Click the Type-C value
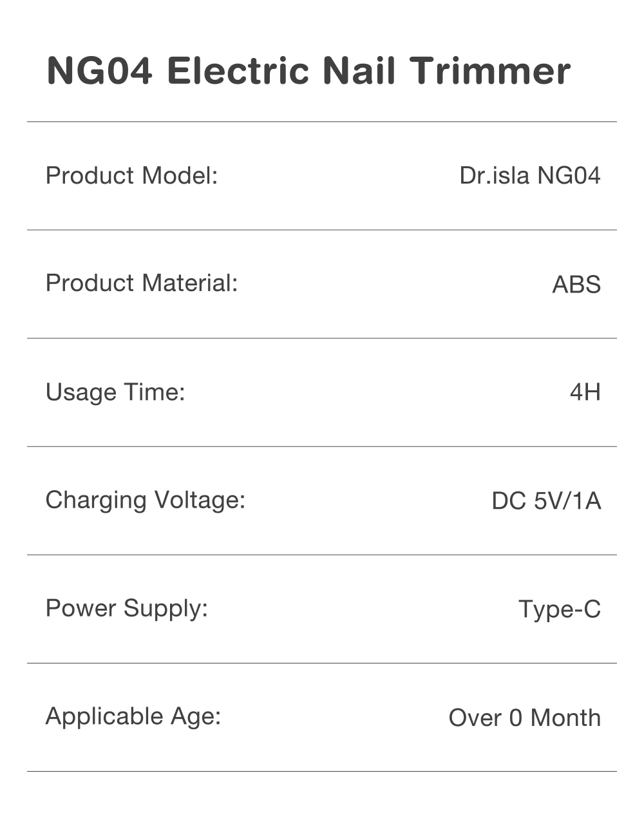 (560, 609)
